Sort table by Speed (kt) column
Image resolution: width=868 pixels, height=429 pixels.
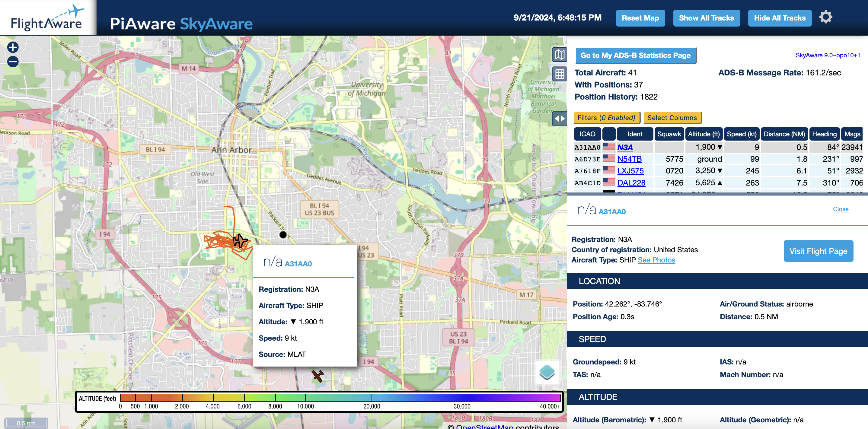point(741,134)
